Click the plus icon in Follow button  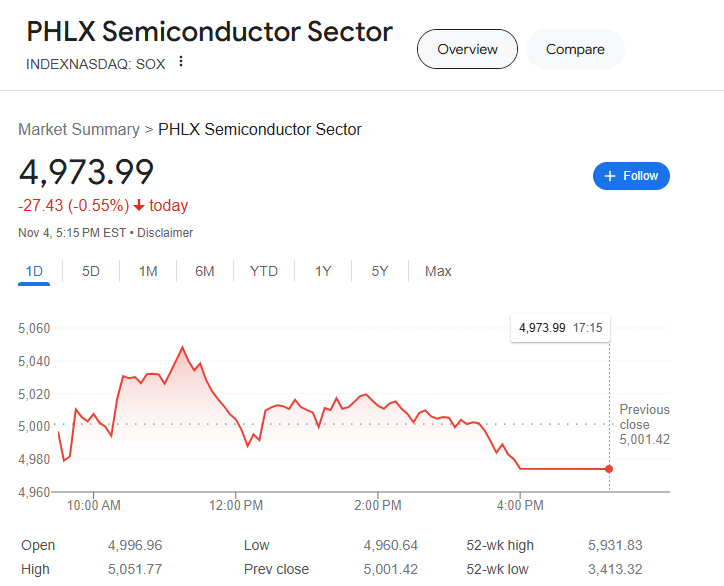click(610, 176)
